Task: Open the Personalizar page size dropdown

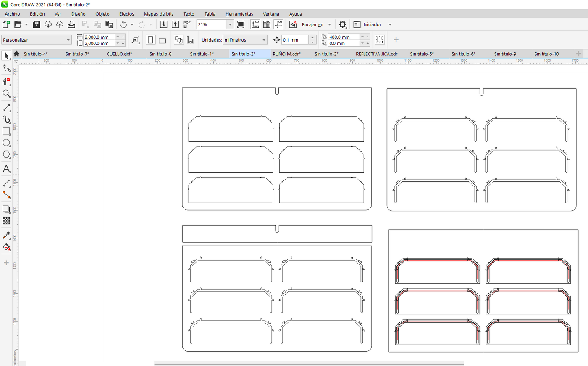Action: tap(68, 40)
